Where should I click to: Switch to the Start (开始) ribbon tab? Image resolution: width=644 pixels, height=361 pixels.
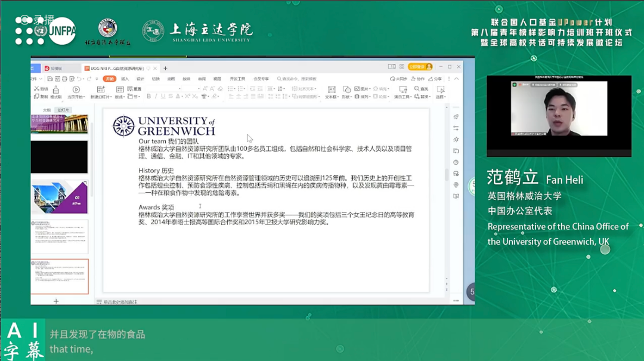109,79
